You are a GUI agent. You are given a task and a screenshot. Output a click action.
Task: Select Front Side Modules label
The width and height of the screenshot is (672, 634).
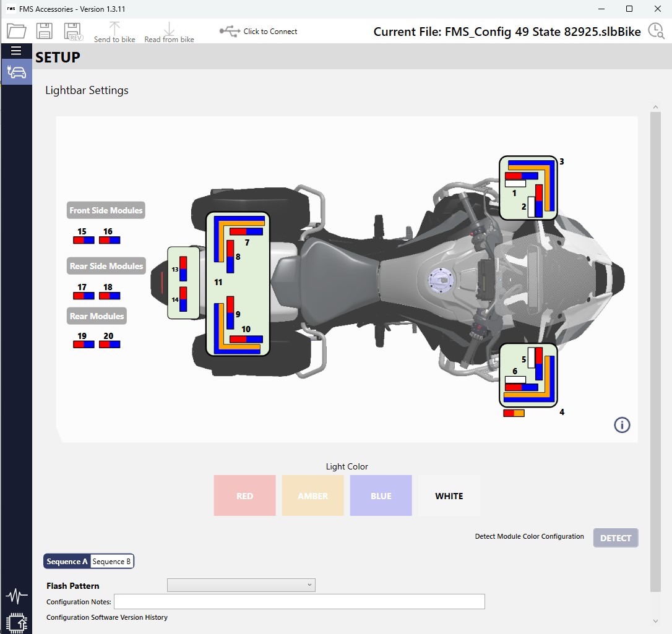106,210
